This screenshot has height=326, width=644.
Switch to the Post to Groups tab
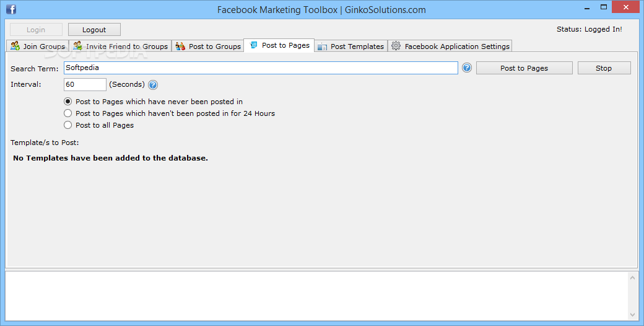pos(208,46)
